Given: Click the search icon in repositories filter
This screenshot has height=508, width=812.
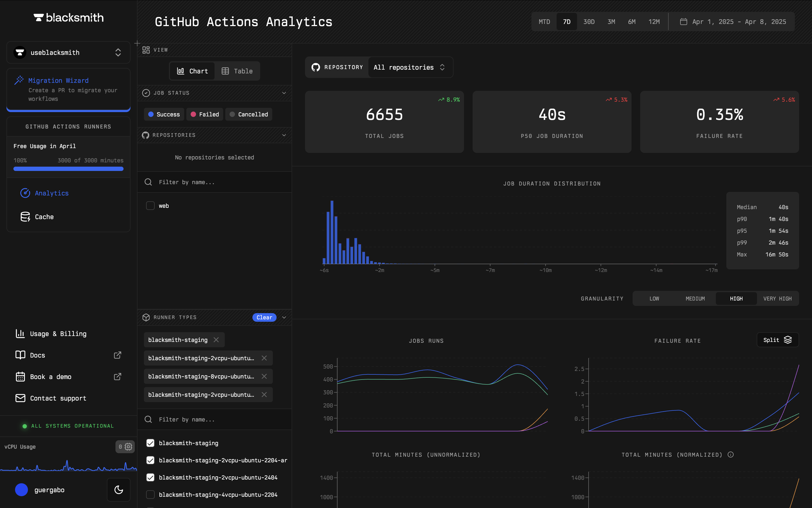Looking at the screenshot, I should pos(148,182).
